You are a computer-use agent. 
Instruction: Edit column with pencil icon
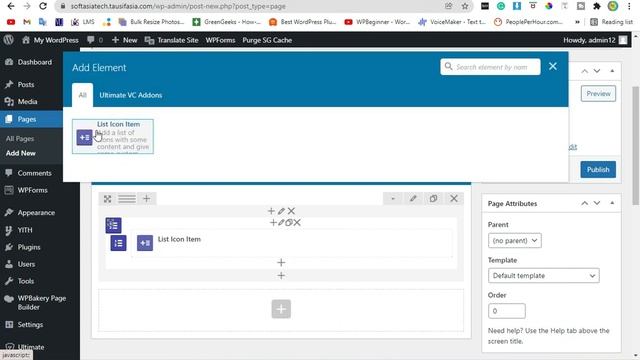[281, 211]
